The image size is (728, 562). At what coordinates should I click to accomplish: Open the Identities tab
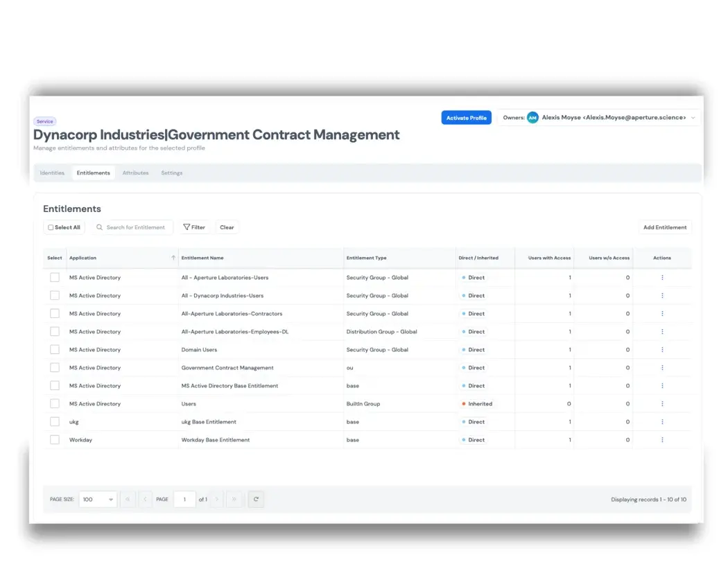click(x=52, y=173)
